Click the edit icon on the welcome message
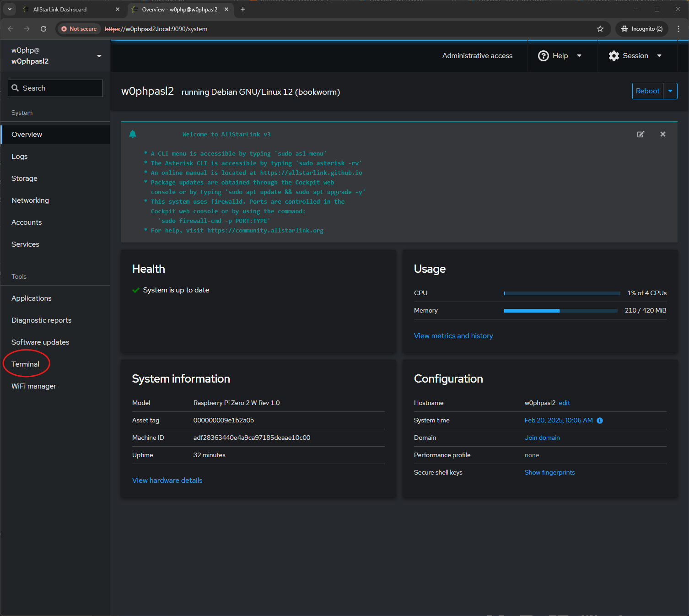This screenshot has width=689, height=616. pyautogui.click(x=641, y=134)
